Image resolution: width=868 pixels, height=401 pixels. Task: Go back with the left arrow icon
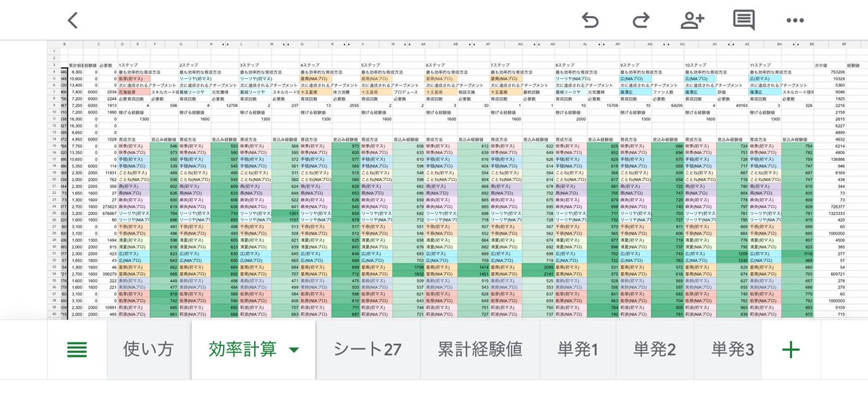click(72, 20)
